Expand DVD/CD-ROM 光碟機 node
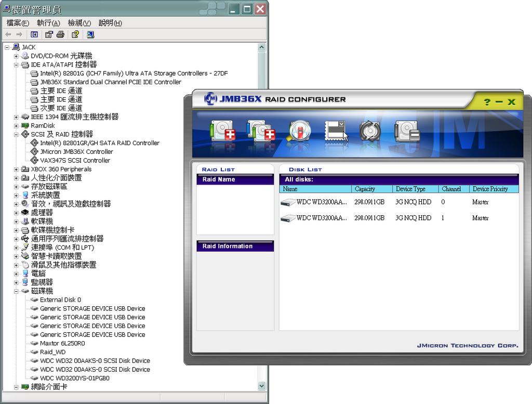 16,56
